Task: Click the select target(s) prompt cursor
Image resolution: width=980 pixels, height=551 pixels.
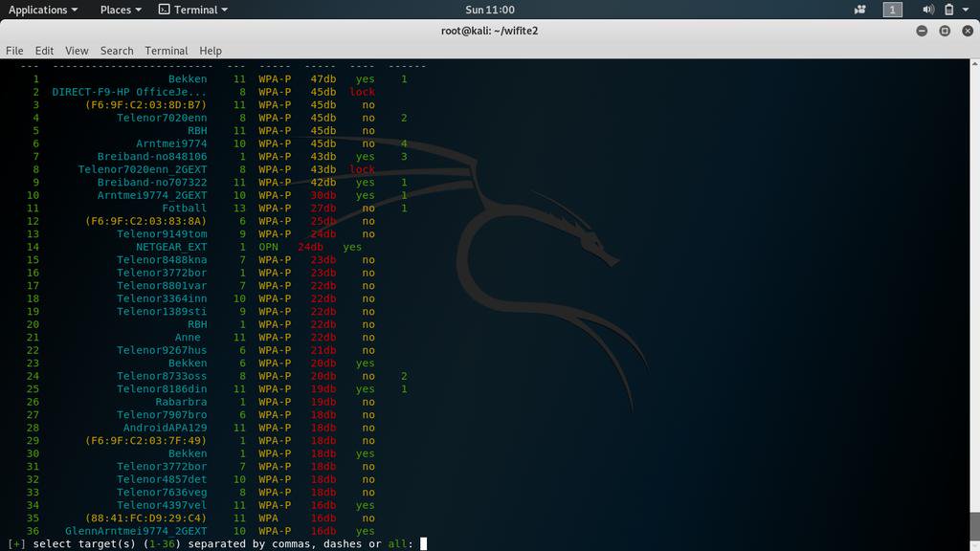Action: (423, 543)
